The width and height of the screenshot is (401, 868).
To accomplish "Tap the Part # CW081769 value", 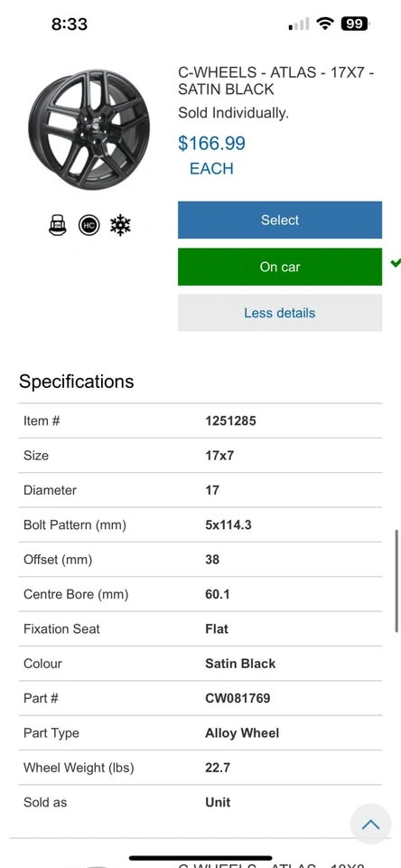I will [238, 698].
